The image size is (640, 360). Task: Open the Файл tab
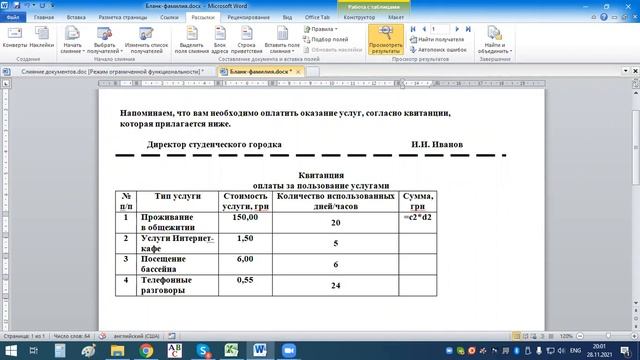point(13,18)
